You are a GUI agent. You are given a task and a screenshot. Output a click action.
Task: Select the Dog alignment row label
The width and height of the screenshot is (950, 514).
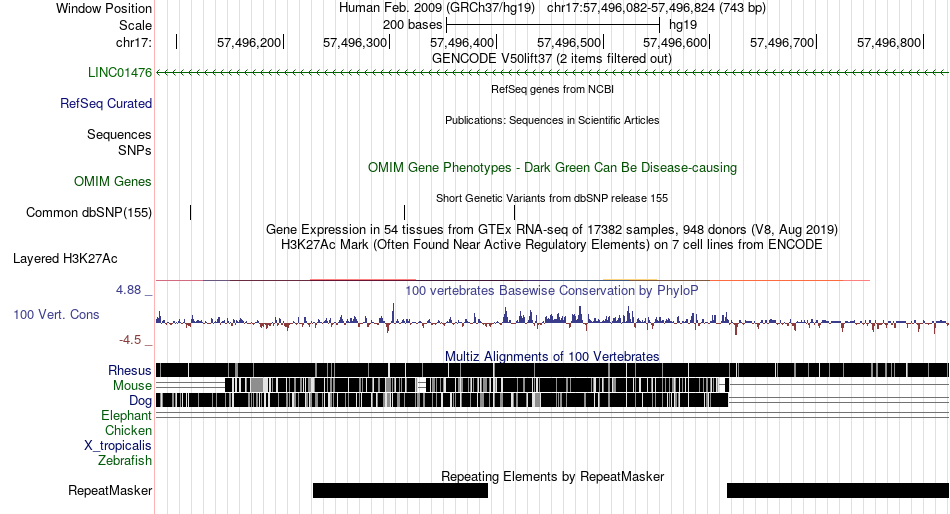click(x=140, y=401)
